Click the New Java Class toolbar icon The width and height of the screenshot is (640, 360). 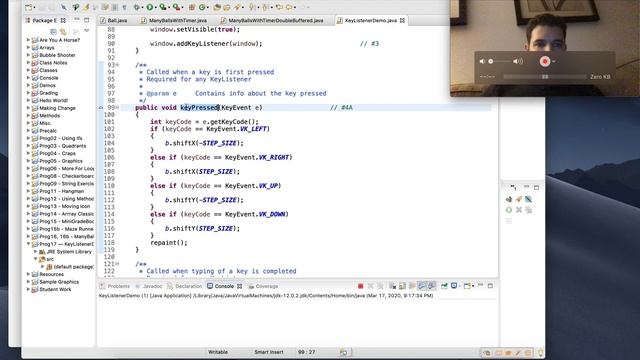tap(202, 7)
